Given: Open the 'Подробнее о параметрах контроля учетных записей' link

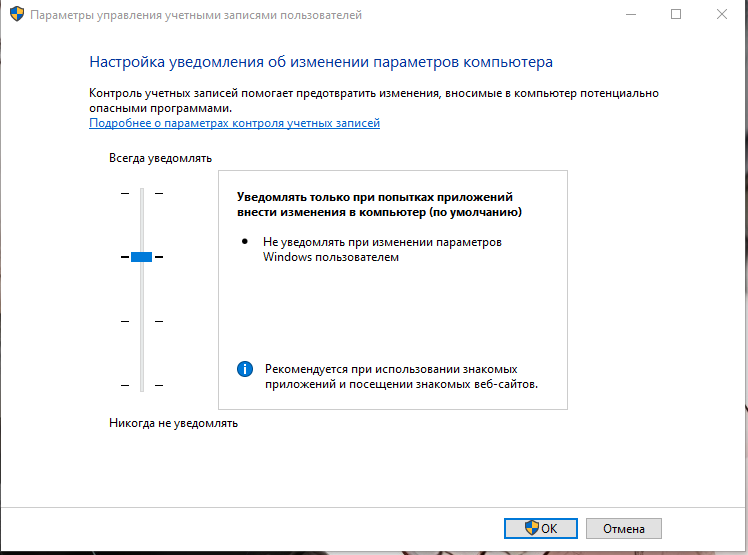Looking at the screenshot, I should click(234, 123).
